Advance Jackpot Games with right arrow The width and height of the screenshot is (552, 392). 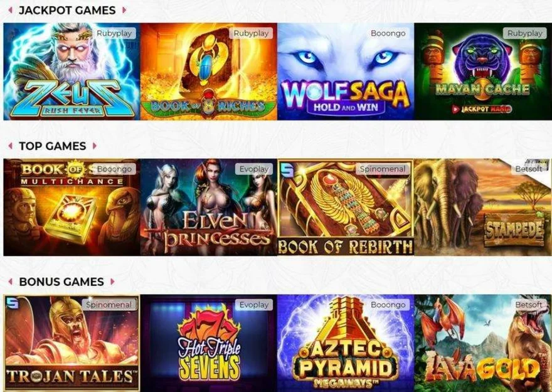pos(124,10)
